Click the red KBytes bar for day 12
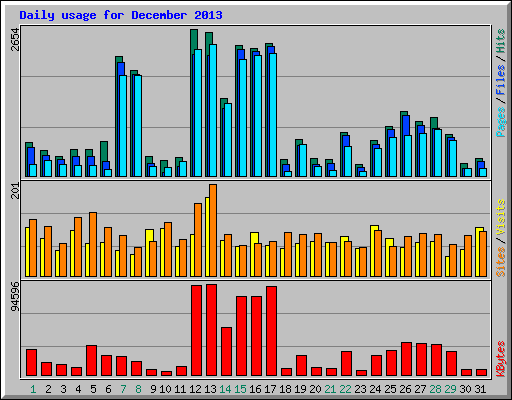The width and height of the screenshot is (512, 400). [196, 331]
